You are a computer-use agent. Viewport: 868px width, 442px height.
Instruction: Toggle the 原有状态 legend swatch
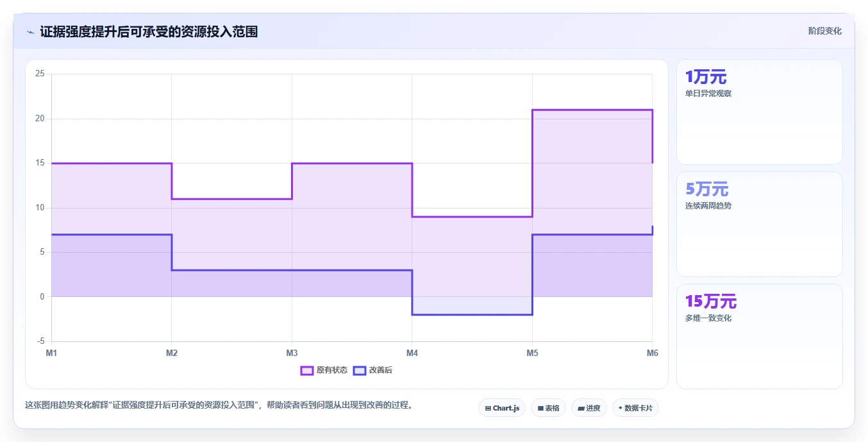click(307, 370)
